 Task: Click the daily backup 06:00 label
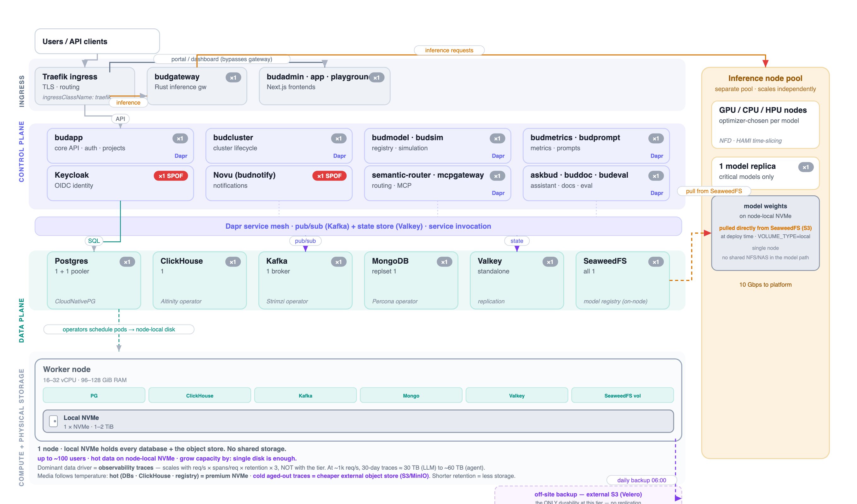pyautogui.click(x=641, y=480)
